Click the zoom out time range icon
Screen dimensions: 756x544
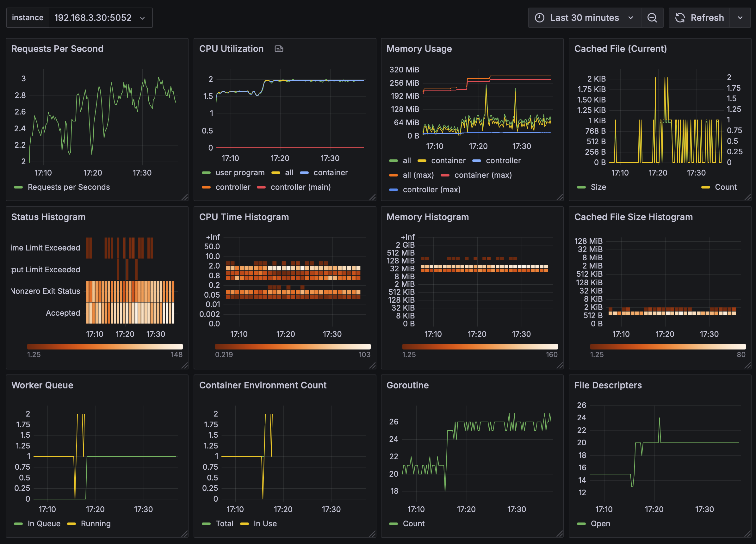(652, 18)
